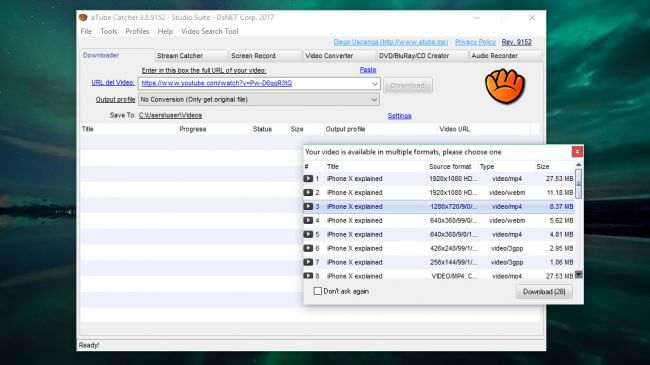The height and width of the screenshot is (365, 650).
Task: Click the format list scroll down arrow
Action: coord(579,274)
